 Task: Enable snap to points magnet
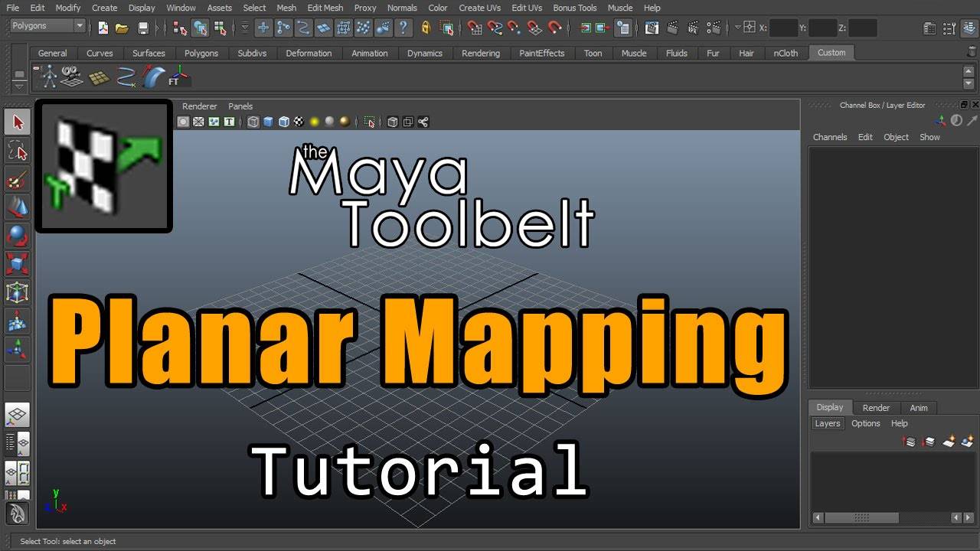click(x=515, y=28)
